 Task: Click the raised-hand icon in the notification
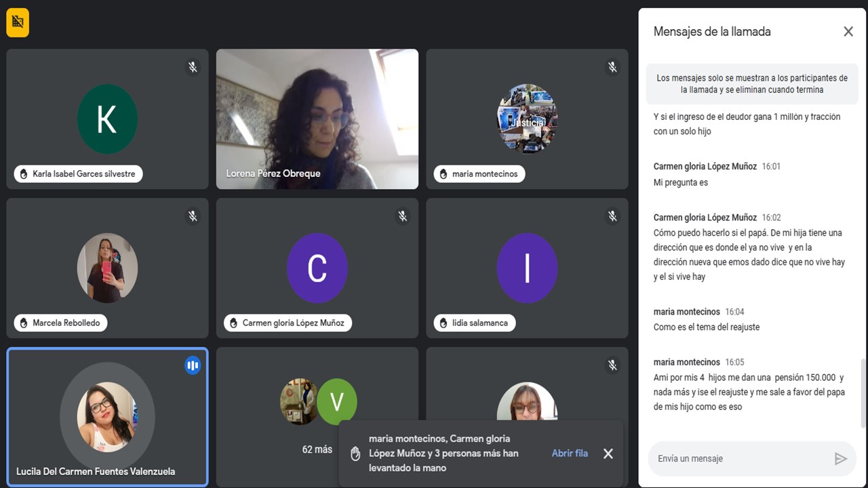click(x=355, y=453)
